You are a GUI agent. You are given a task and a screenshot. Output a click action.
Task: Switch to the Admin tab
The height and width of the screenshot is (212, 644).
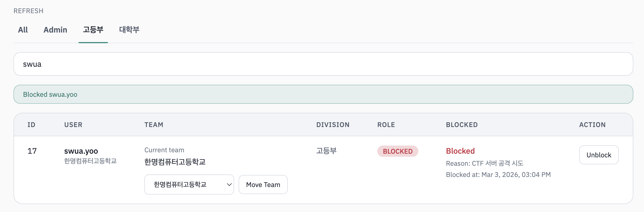[x=55, y=30]
